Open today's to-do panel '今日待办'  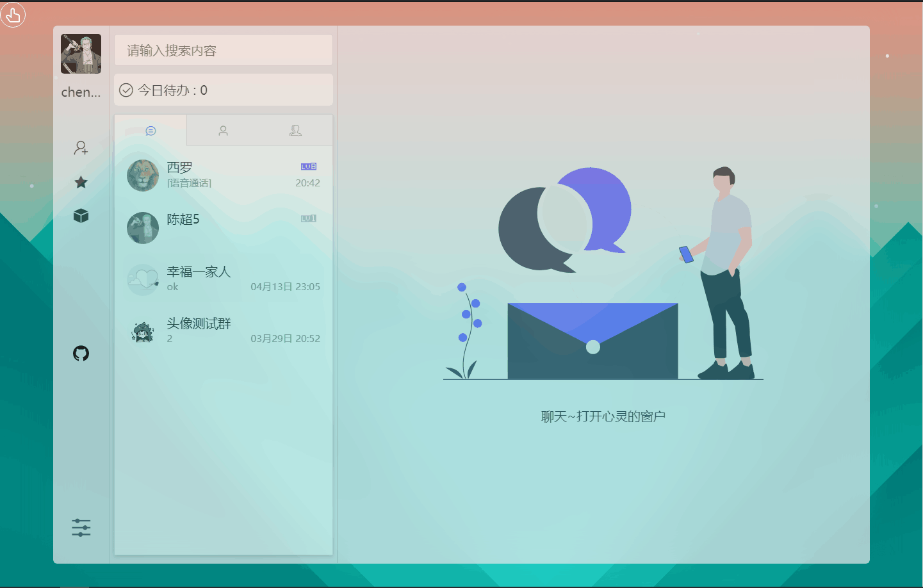[224, 90]
